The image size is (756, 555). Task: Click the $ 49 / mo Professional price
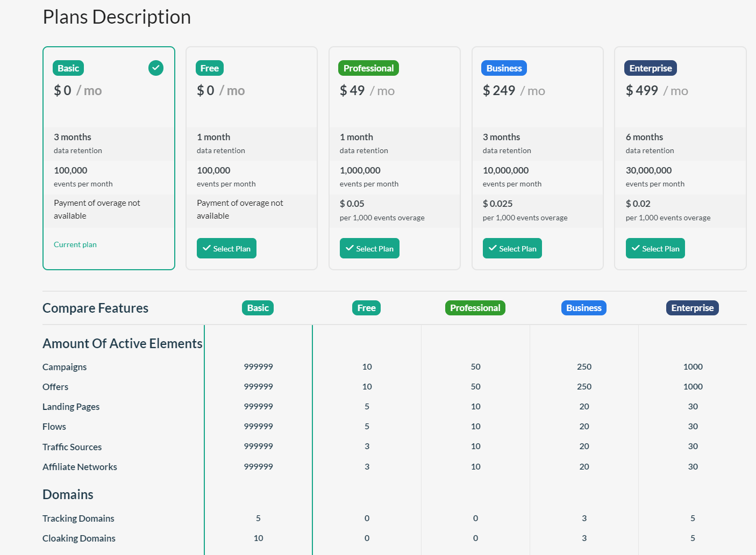click(x=367, y=91)
